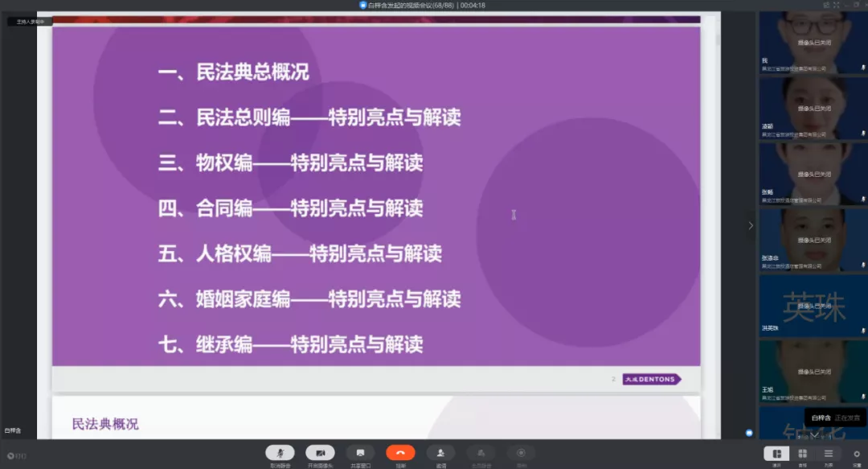Click the blue chat bubble icon near the slide

[x=749, y=433]
